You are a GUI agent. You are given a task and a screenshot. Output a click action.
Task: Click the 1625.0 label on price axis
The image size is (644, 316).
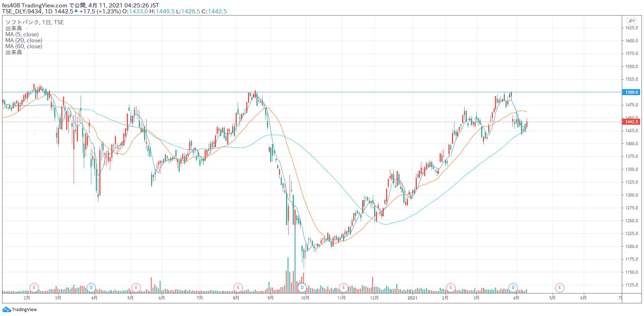click(632, 28)
